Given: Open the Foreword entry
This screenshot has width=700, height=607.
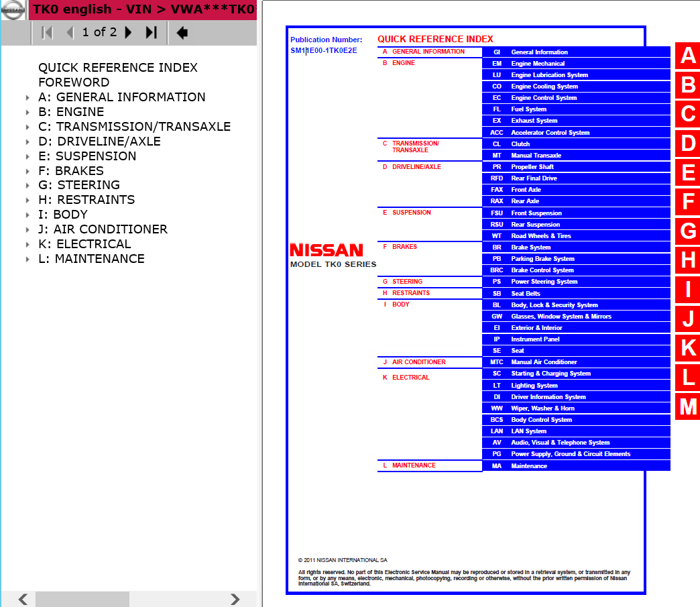Looking at the screenshot, I should [74, 82].
